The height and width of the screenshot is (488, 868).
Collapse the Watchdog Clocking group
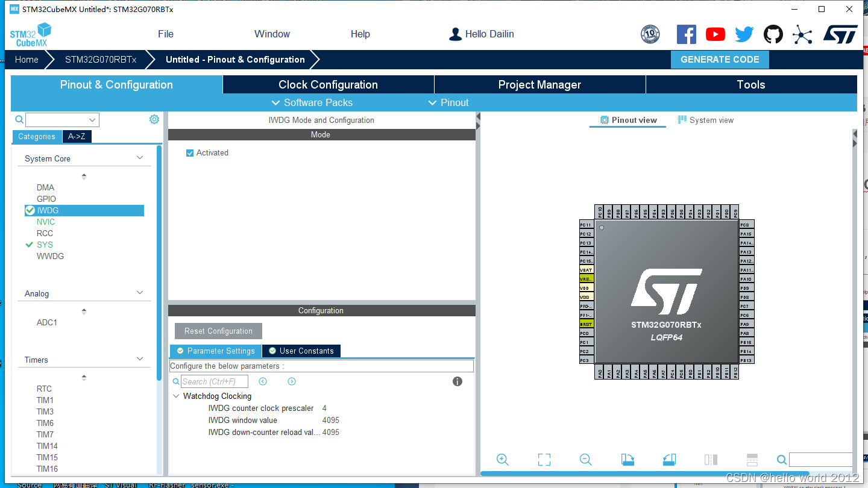coord(176,396)
